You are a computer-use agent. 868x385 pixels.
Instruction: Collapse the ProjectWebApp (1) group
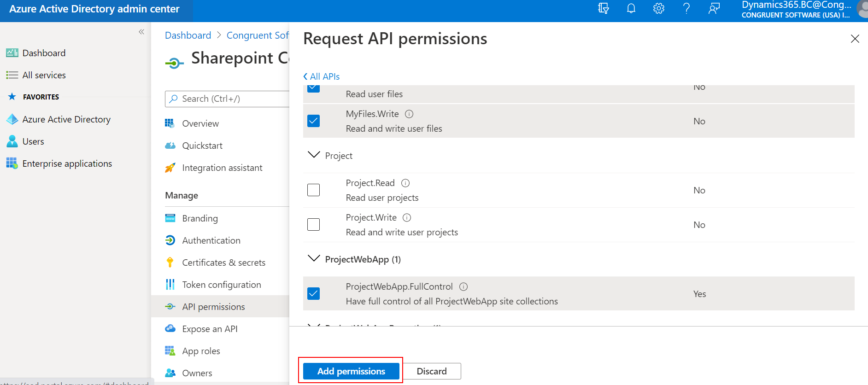[314, 259]
